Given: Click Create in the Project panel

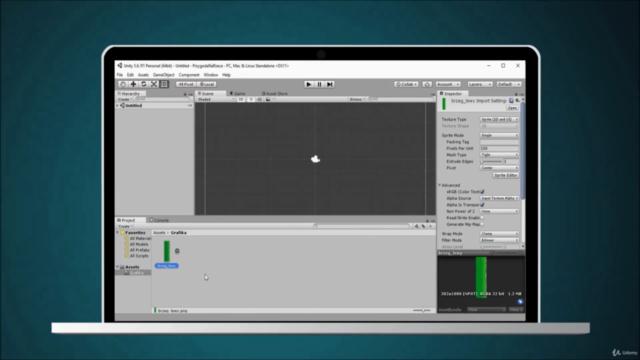Looking at the screenshot, I should coord(124,226).
